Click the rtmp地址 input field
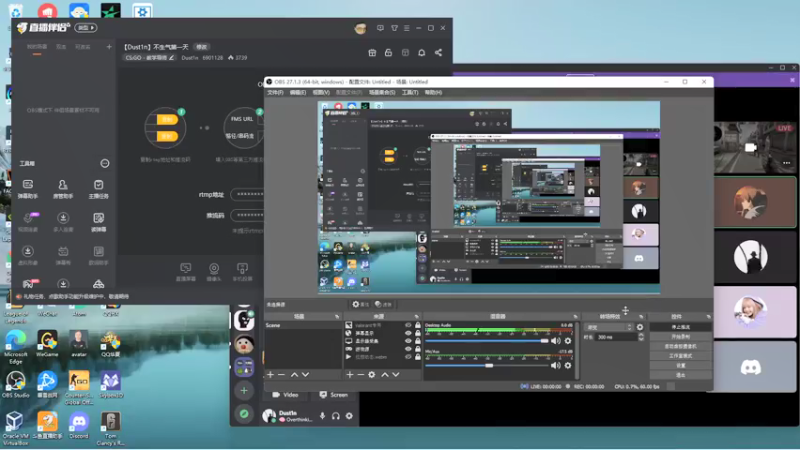 tap(247, 194)
